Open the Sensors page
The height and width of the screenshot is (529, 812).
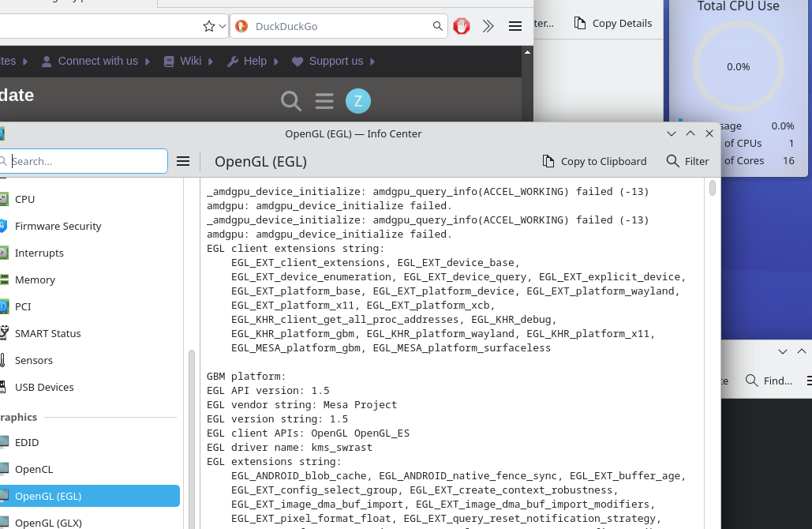coord(33,360)
